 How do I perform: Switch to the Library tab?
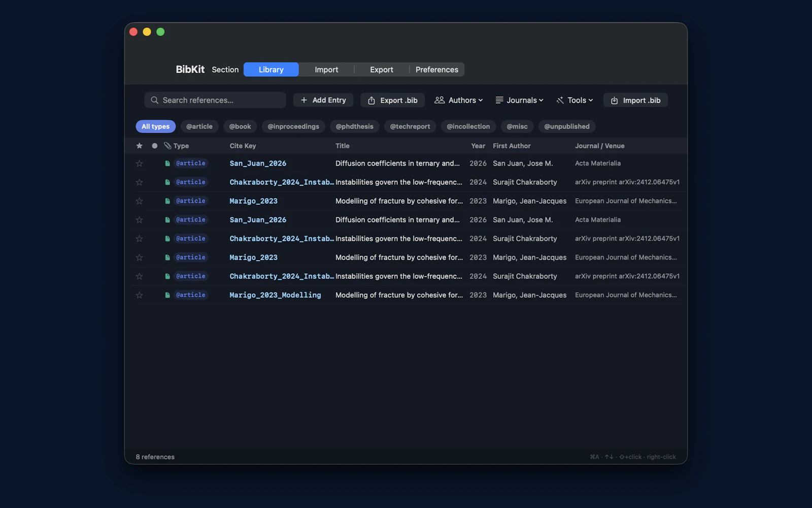click(x=271, y=70)
